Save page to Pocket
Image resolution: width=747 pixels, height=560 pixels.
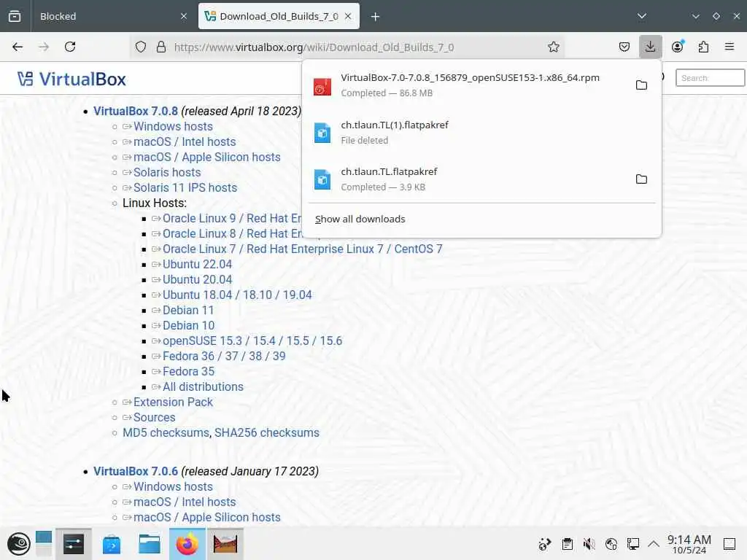pyautogui.click(x=624, y=47)
